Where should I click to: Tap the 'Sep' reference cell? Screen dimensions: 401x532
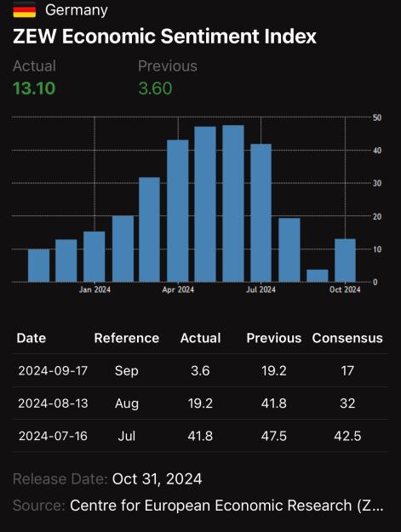(x=127, y=370)
